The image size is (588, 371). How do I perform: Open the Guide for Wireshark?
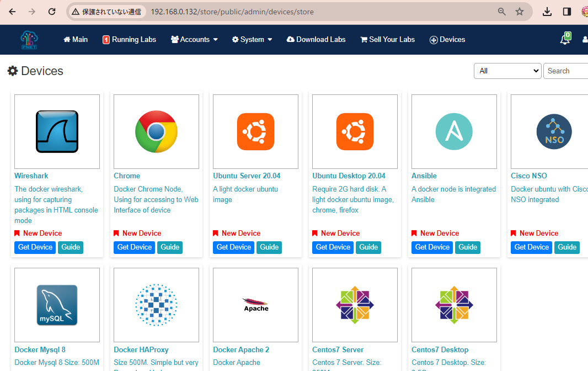pos(71,247)
